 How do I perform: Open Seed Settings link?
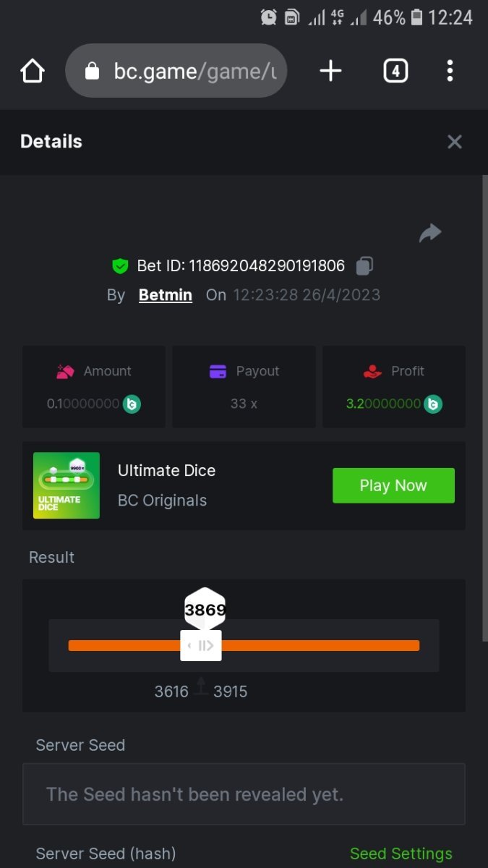coord(401,854)
